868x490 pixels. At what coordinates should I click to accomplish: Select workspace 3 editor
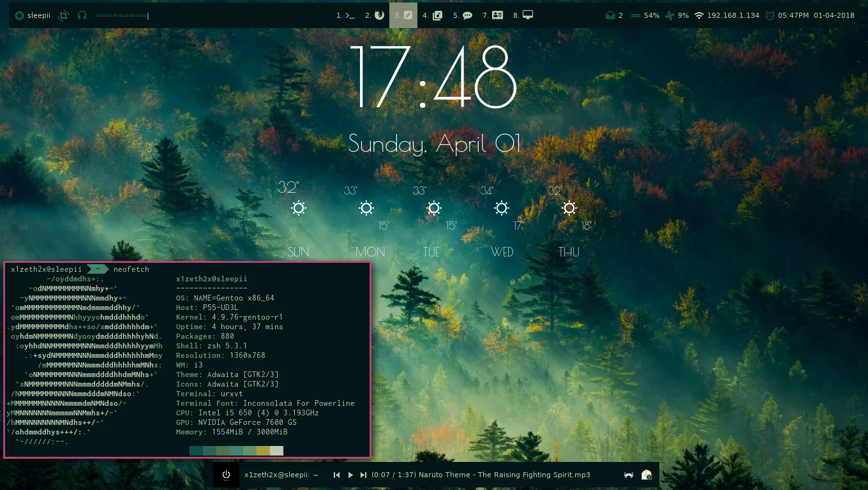(403, 15)
